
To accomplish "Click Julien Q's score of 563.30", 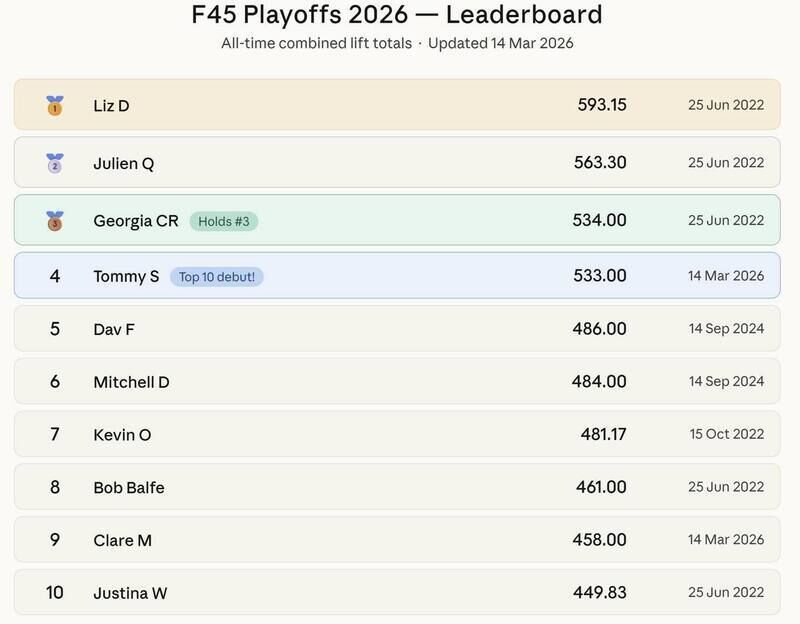I will point(600,162).
